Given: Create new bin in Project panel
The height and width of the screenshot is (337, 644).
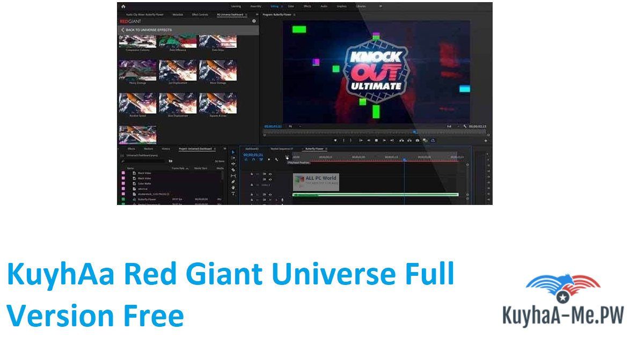Looking at the screenshot, I should 171,161.
